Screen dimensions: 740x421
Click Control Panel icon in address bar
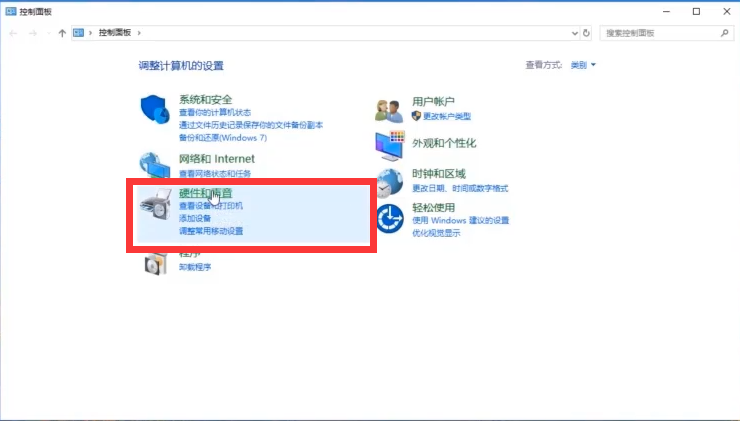tap(78, 33)
